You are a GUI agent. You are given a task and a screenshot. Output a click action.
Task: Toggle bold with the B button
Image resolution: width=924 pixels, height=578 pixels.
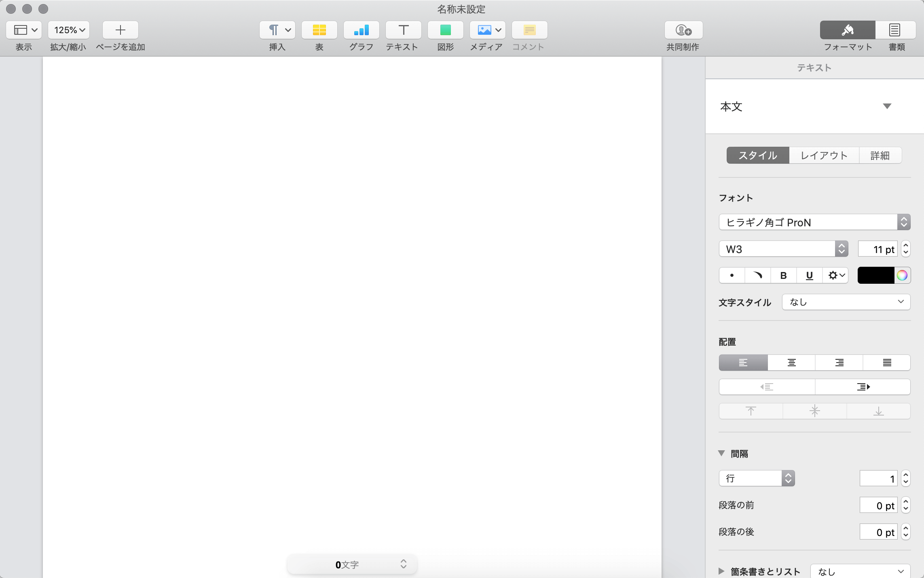click(x=784, y=276)
